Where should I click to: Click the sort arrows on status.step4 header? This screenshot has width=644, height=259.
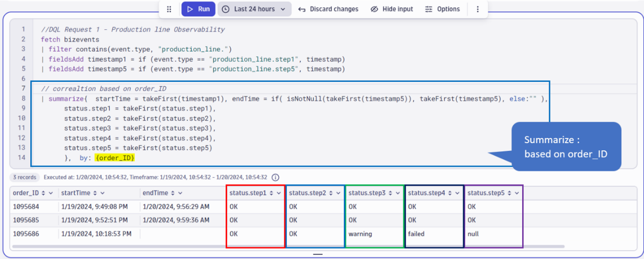click(450, 193)
